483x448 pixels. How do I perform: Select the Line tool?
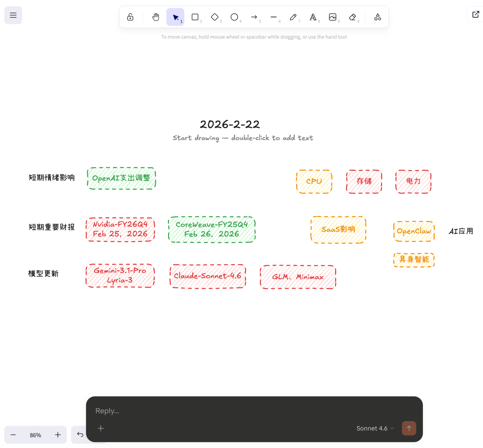tap(274, 17)
